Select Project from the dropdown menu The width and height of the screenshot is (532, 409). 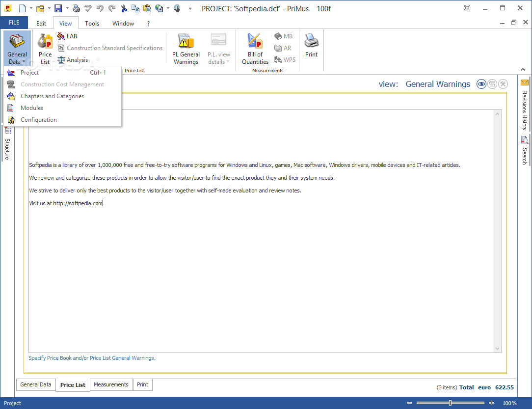[62, 73]
